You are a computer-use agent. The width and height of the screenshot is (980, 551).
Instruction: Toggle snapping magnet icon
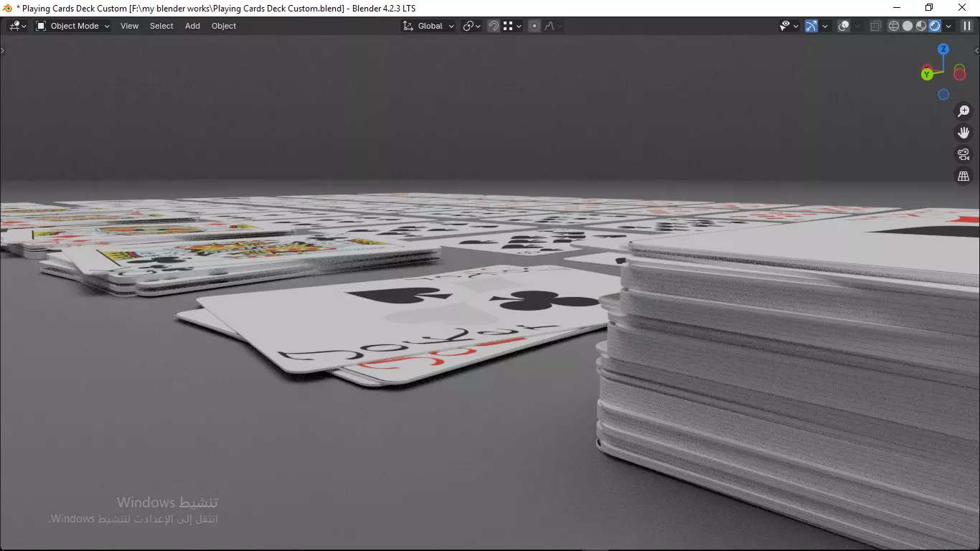494,26
